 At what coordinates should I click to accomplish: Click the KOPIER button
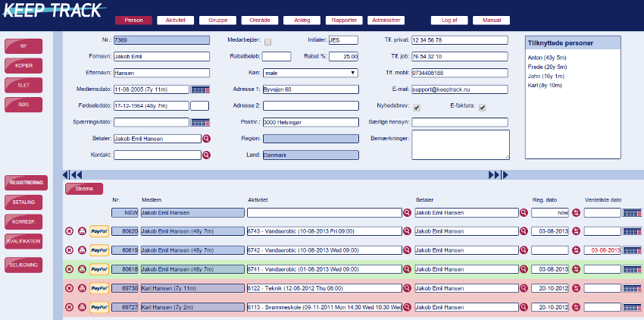[23, 66]
